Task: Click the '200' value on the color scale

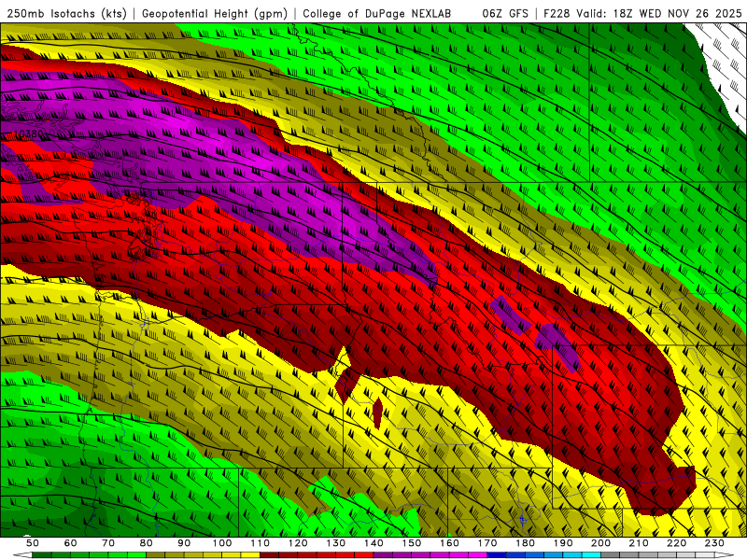Action: 600,543
